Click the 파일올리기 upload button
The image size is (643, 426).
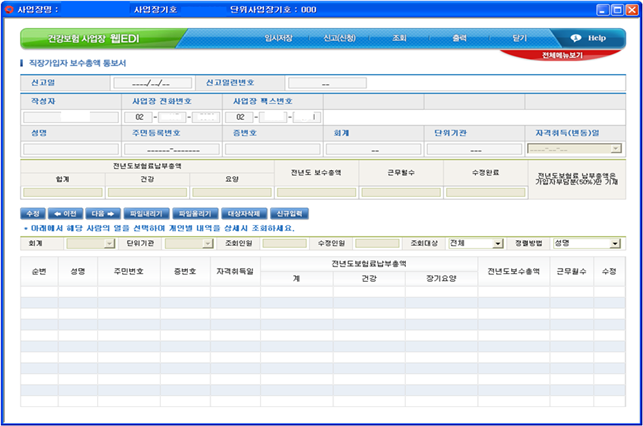click(195, 214)
